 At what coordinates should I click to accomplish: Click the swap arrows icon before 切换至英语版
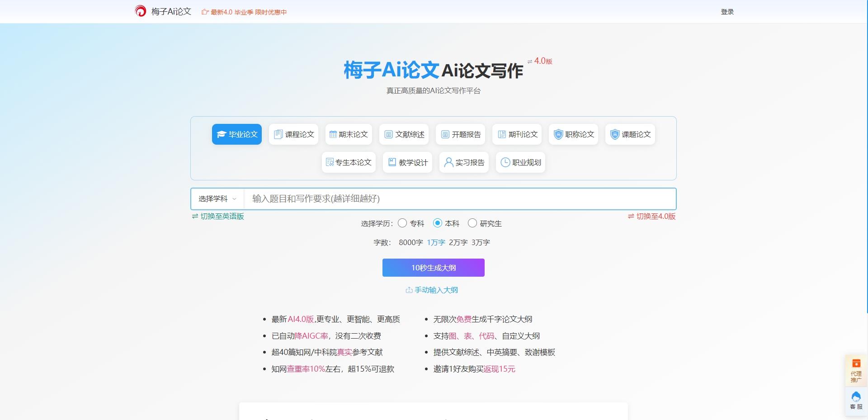tap(195, 216)
